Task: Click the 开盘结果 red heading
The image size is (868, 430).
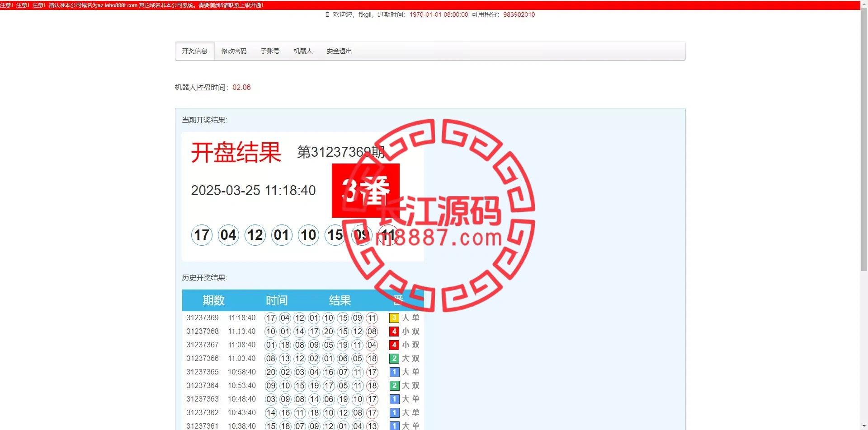Action: [x=236, y=152]
